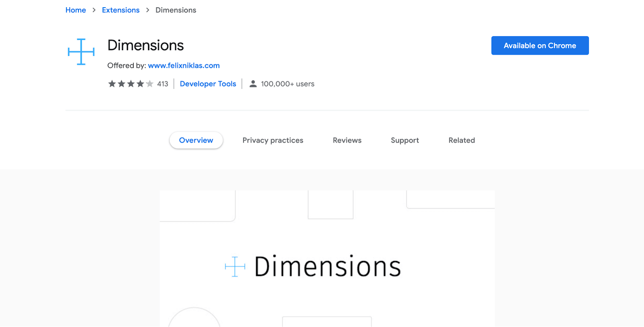Click the 'Offered by:' label
Screen dimensions: 644x327
pyautogui.click(x=127, y=66)
